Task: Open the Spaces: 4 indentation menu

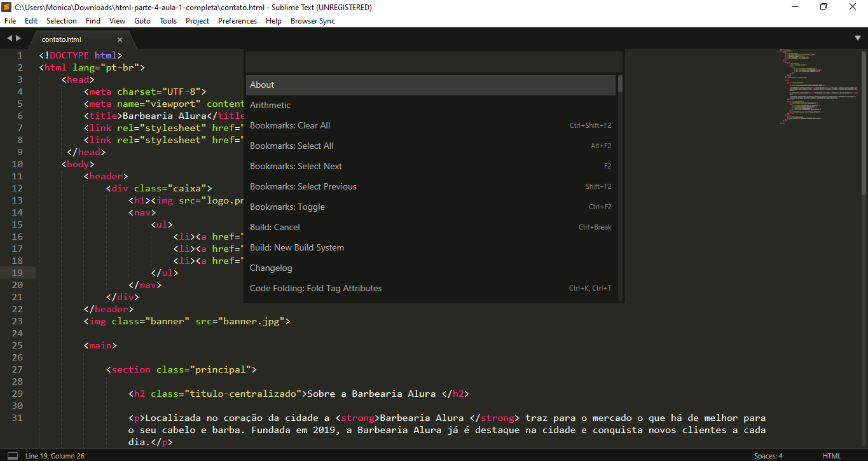Action: click(x=768, y=456)
